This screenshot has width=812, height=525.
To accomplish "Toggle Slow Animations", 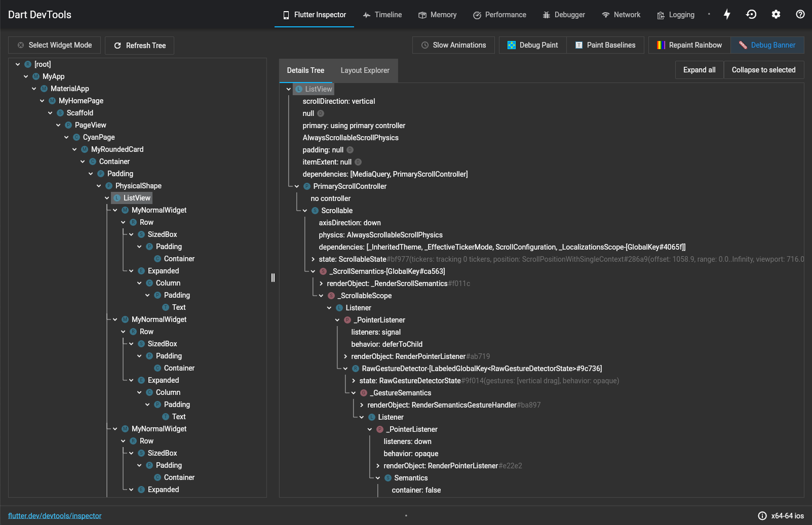I will point(453,45).
